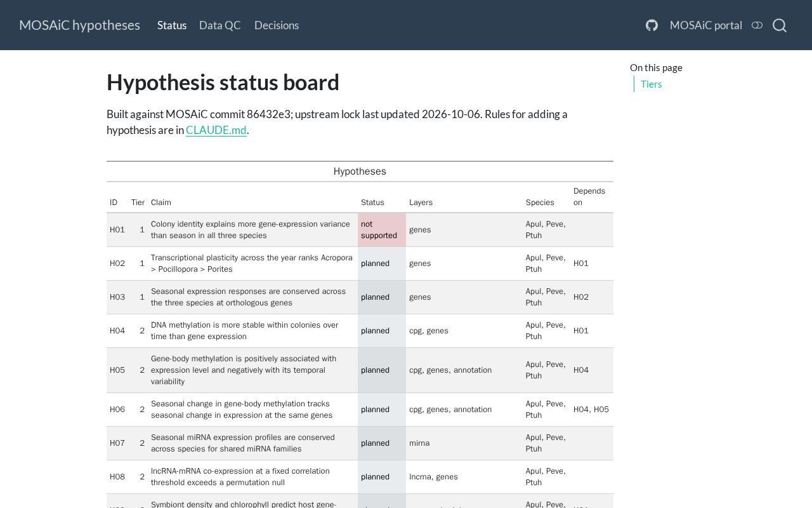Image resolution: width=812 pixels, height=508 pixels.
Task: Jump to Tiers section in sidebar
Action: click(x=651, y=84)
